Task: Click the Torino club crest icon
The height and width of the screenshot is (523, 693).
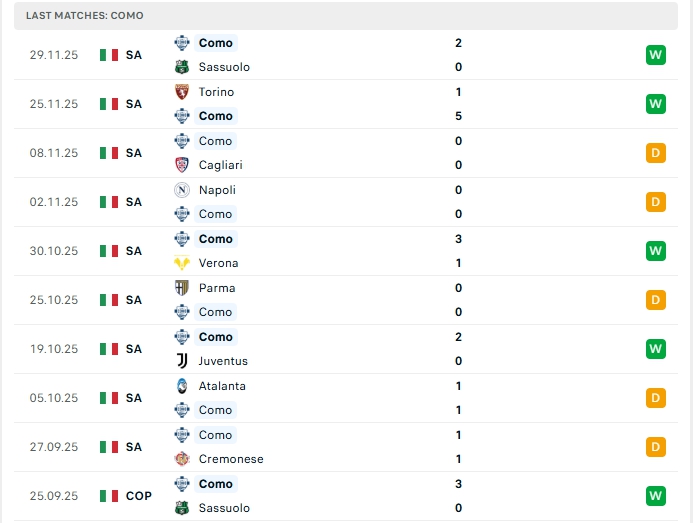Action: tap(181, 92)
